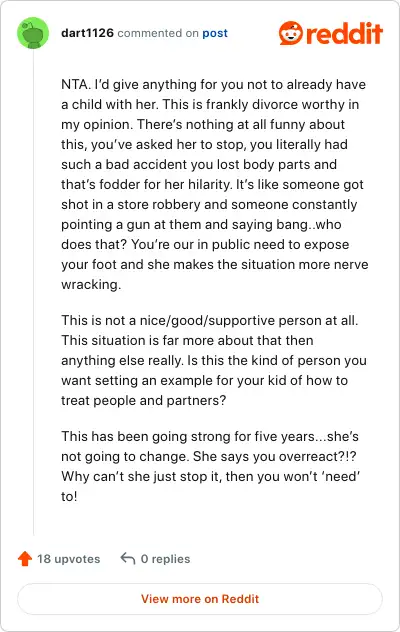Click the orange reddit wordmark
This screenshot has width=400, height=632.
coord(344,33)
